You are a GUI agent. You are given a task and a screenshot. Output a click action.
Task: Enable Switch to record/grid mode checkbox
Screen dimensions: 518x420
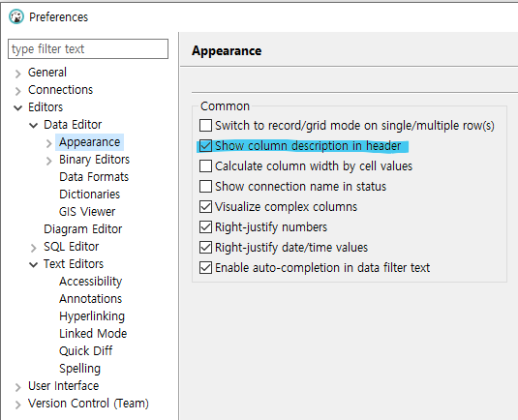[x=205, y=126]
